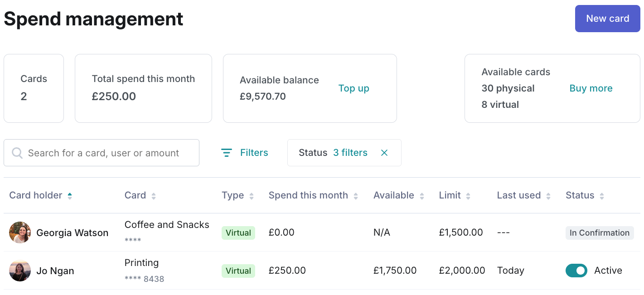Sort by Last used column arrows
The height and width of the screenshot is (295, 644).
[x=548, y=196]
